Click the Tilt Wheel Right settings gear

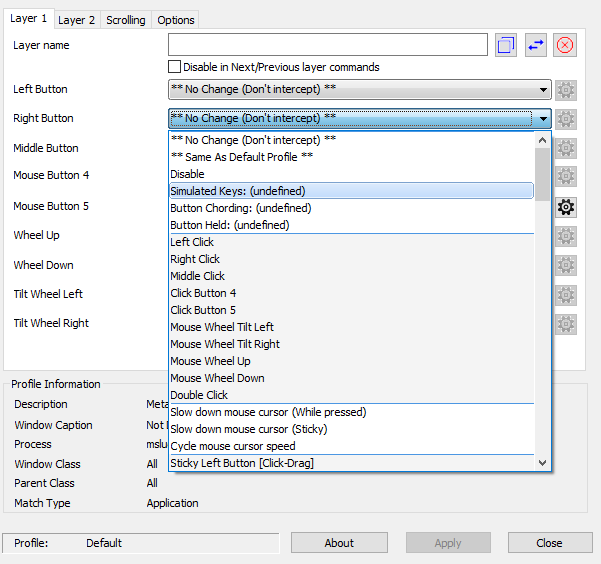coord(566,324)
